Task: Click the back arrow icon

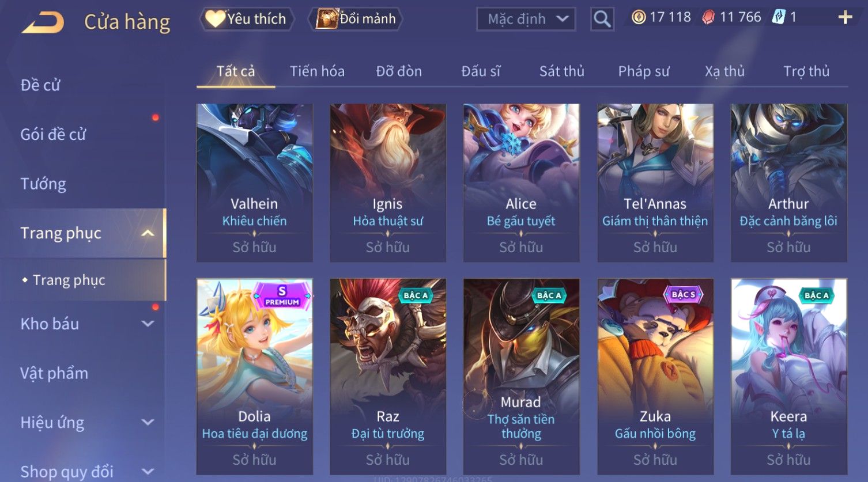Action: pyautogui.click(x=43, y=22)
